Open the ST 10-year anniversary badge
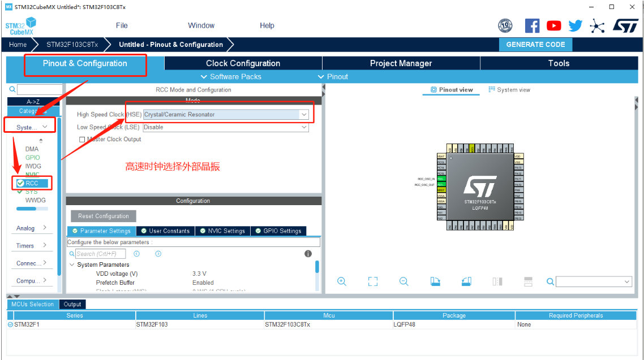The height and width of the screenshot is (360, 644). coord(505,26)
